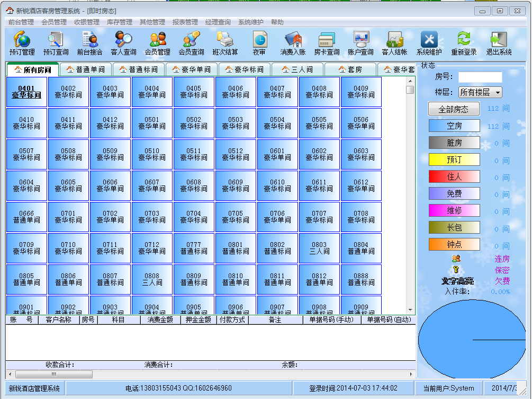Select the 所有房间 tab
This screenshot has height=399, width=532.
pyautogui.click(x=33, y=69)
